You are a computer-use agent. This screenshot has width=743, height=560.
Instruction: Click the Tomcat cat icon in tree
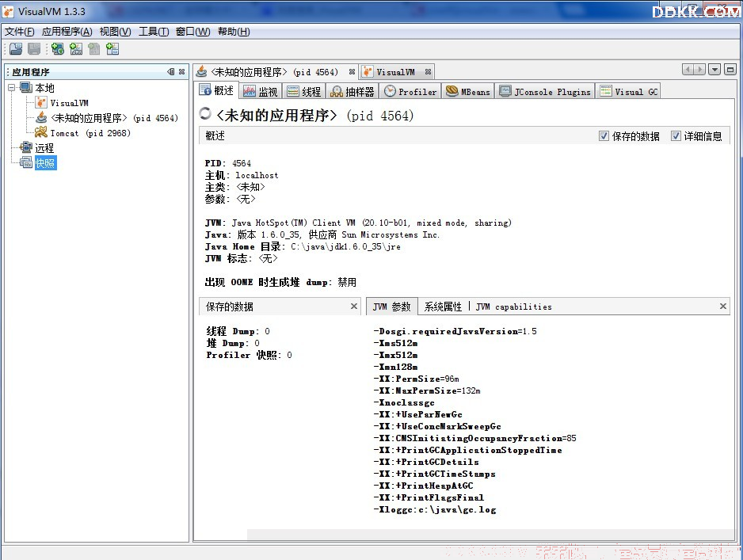[41, 132]
